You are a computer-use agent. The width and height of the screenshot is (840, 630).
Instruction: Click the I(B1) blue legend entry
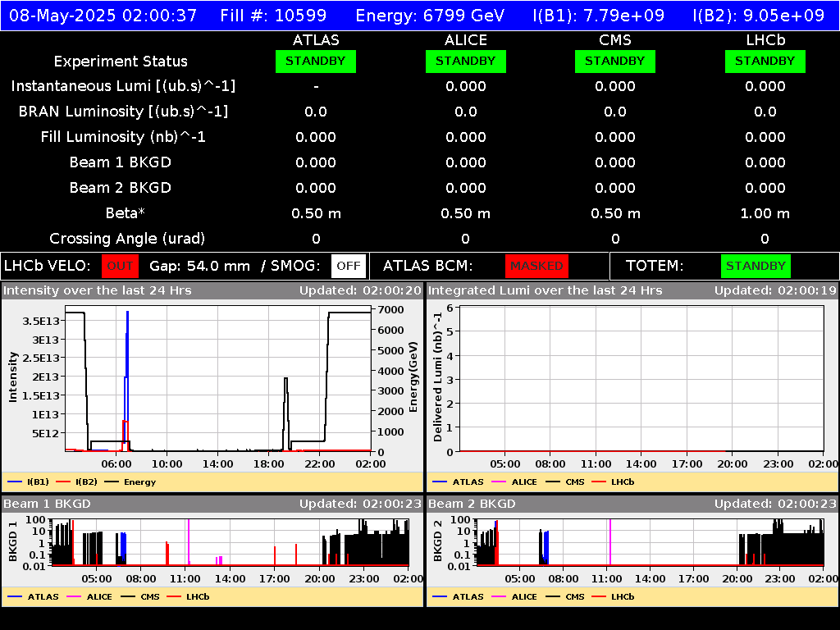tap(29, 482)
